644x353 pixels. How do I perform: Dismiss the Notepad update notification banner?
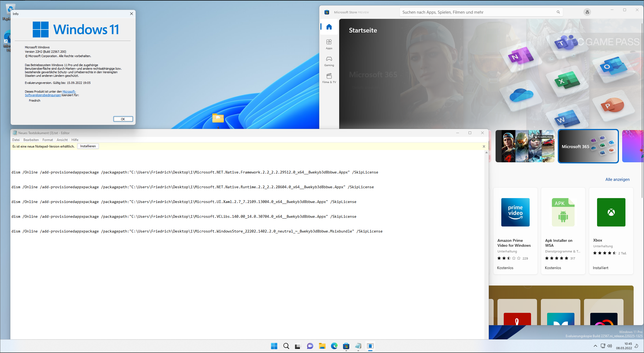[484, 146]
